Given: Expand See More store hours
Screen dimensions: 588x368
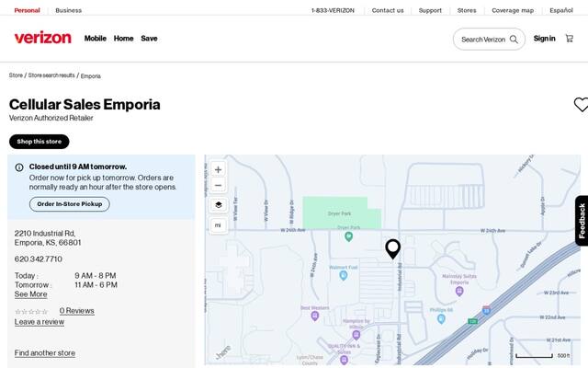Looking at the screenshot, I should (30, 294).
